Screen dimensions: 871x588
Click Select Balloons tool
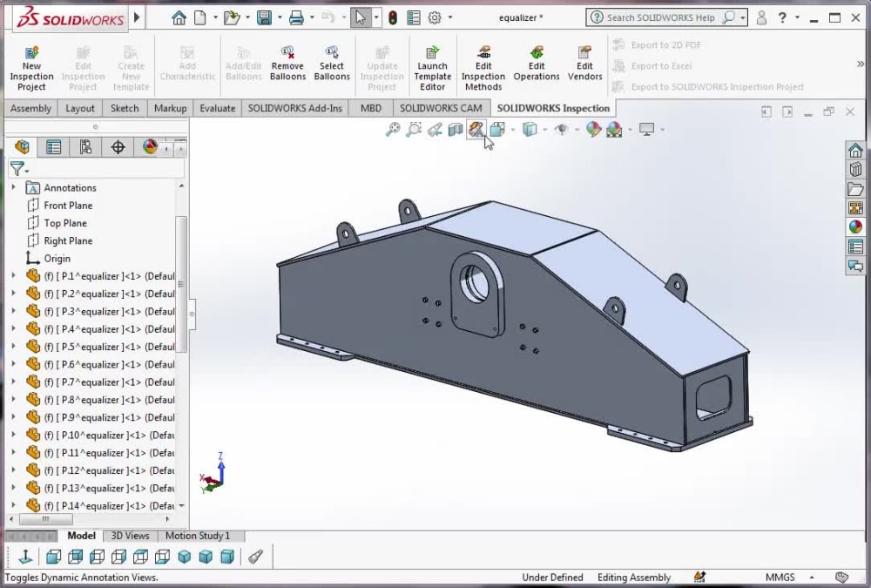click(x=332, y=64)
